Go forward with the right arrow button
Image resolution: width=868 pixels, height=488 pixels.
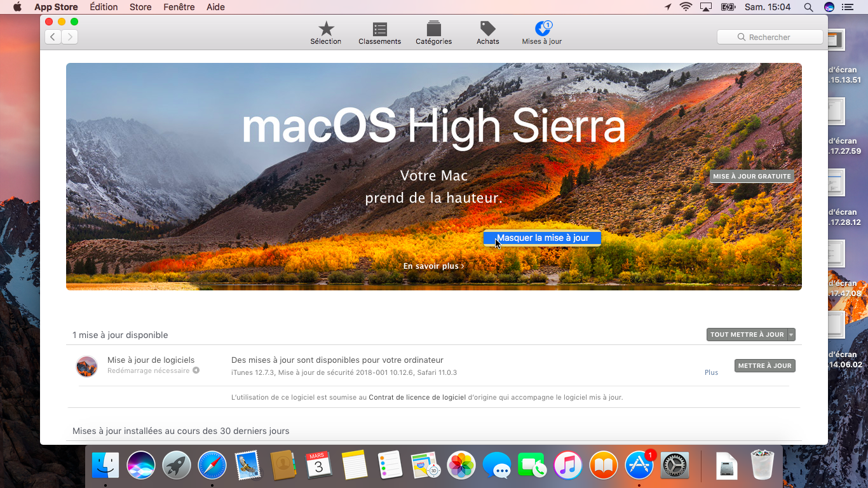click(x=69, y=37)
